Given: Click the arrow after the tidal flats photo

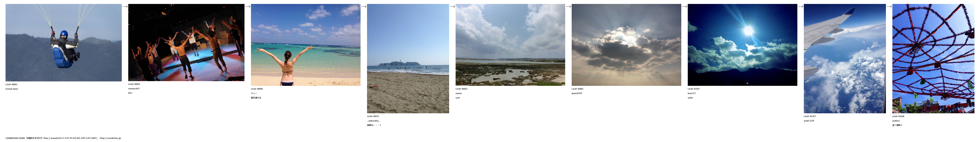Looking at the screenshot, I should tap(568, 6).
